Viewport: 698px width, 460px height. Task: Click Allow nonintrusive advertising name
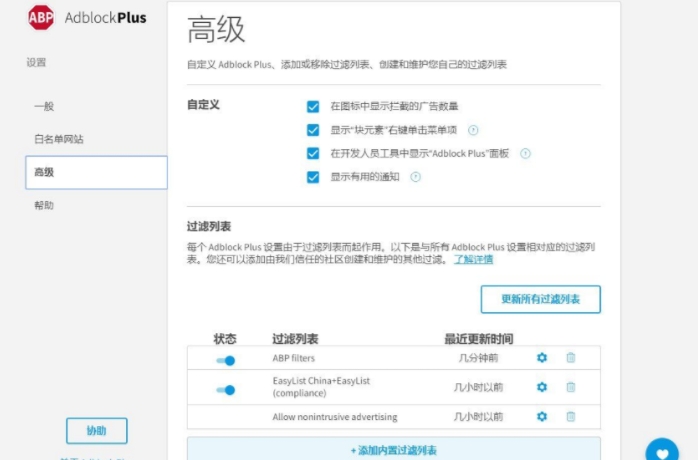click(x=335, y=417)
